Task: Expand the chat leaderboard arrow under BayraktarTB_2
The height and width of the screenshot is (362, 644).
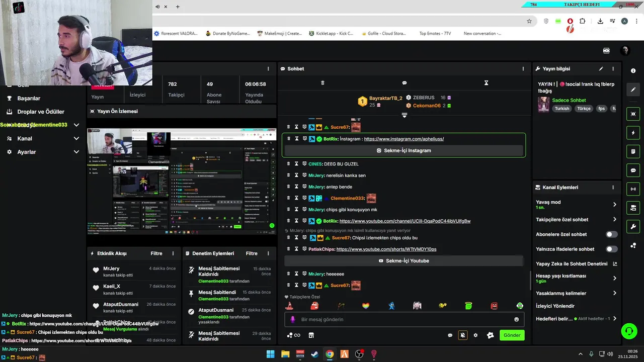Action: (404, 115)
